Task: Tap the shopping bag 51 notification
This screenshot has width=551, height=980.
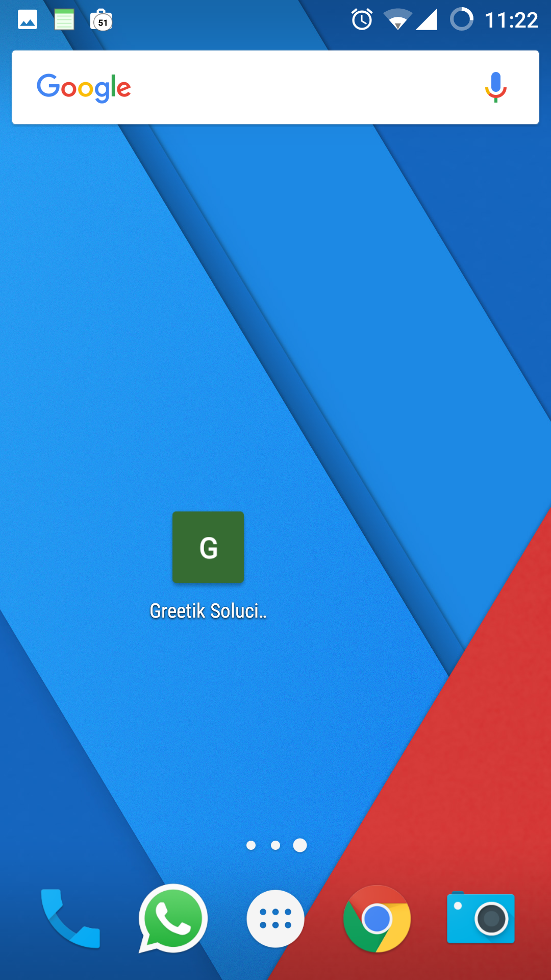Action: pyautogui.click(x=101, y=20)
